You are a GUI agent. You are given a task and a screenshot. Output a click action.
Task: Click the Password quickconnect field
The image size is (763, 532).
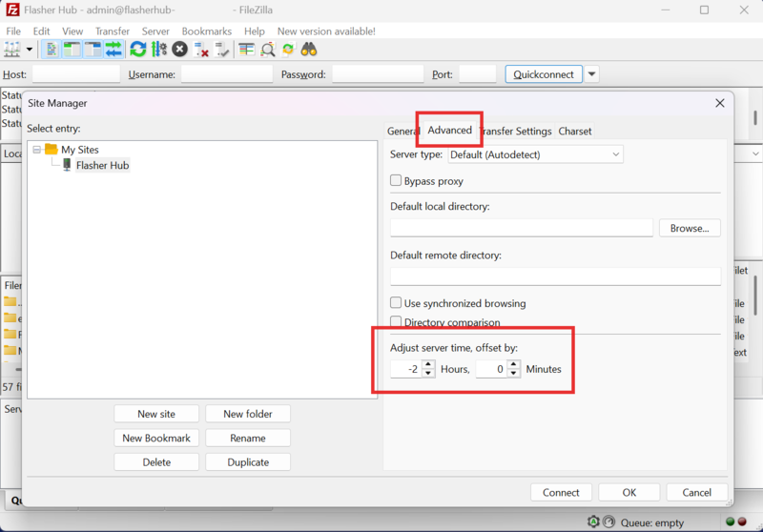click(x=378, y=74)
